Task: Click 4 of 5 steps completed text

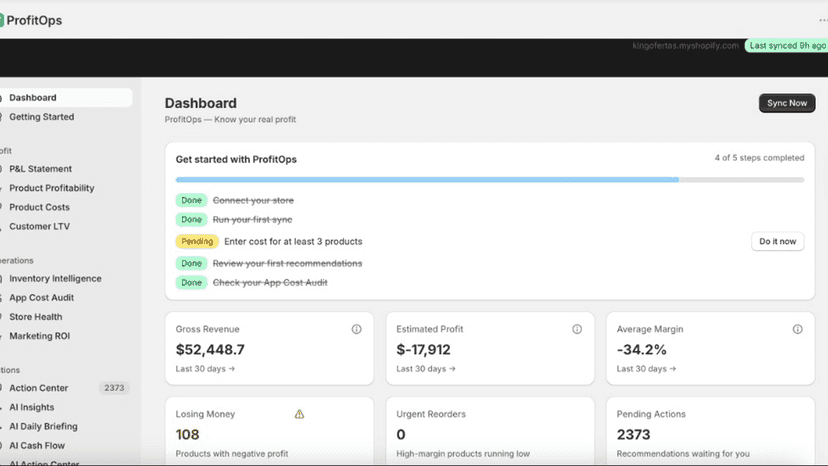Action: [759, 158]
